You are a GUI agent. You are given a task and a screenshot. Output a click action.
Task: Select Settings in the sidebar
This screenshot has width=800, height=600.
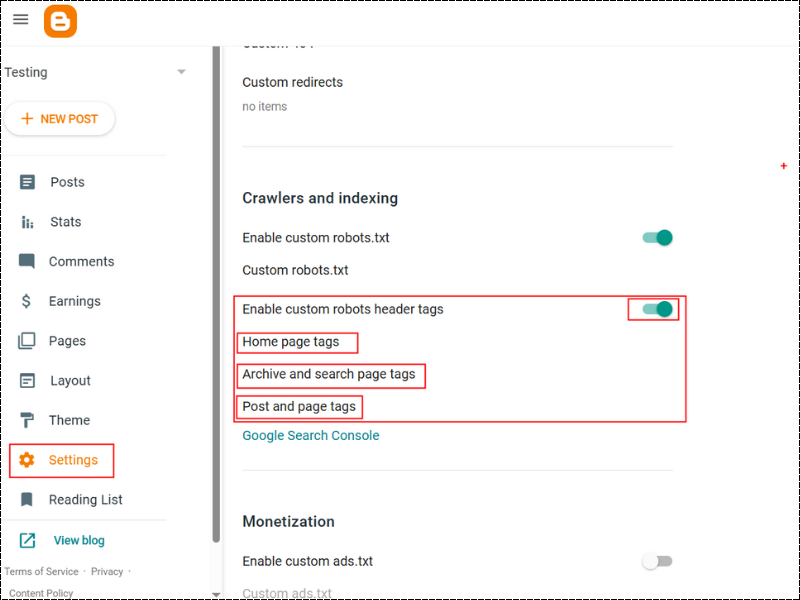pos(72,460)
